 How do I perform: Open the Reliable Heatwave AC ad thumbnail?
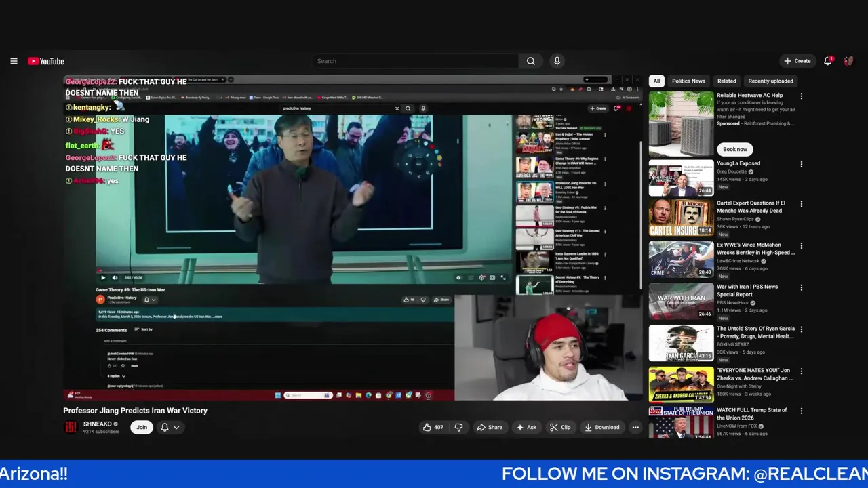tap(681, 124)
